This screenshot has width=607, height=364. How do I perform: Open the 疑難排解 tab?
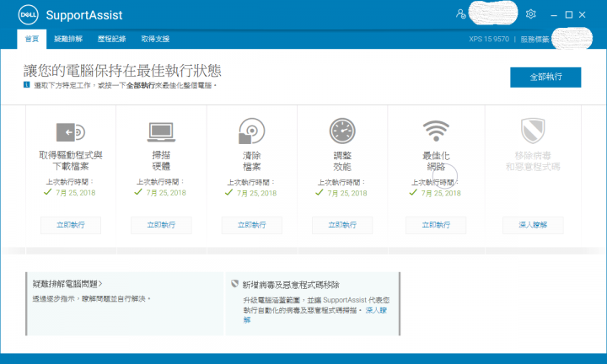point(68,39)
